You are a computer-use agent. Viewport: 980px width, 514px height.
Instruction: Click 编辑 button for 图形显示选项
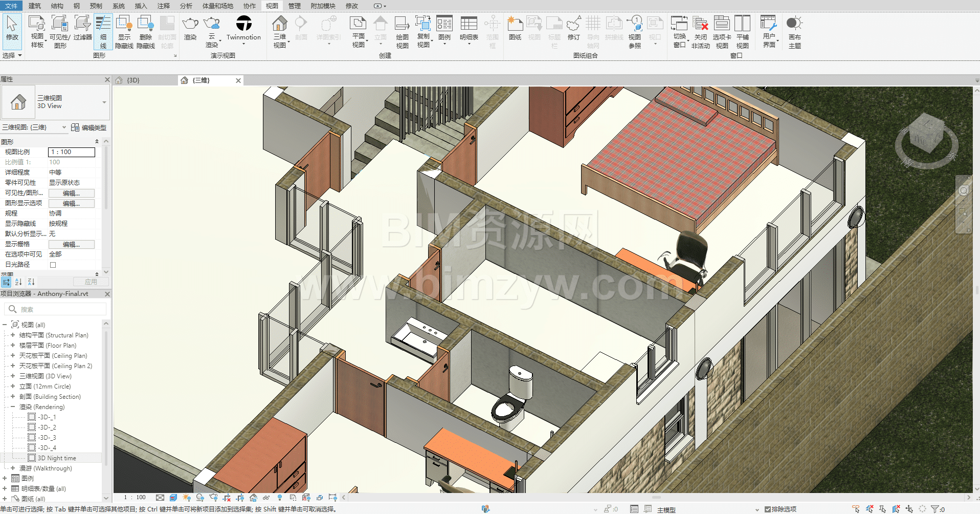tap(71, 203)
